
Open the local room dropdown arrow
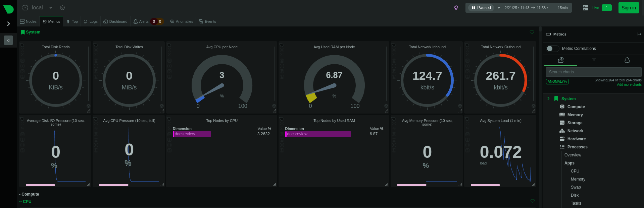click(51, 8)
